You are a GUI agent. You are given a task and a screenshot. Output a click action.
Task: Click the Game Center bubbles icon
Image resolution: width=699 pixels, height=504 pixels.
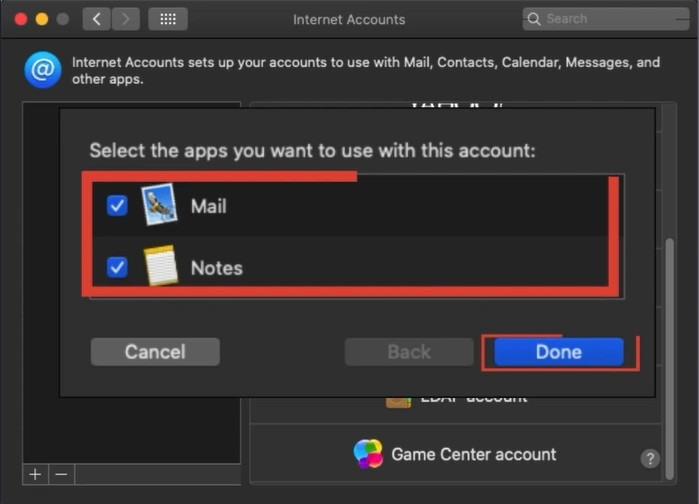point(368,454)
